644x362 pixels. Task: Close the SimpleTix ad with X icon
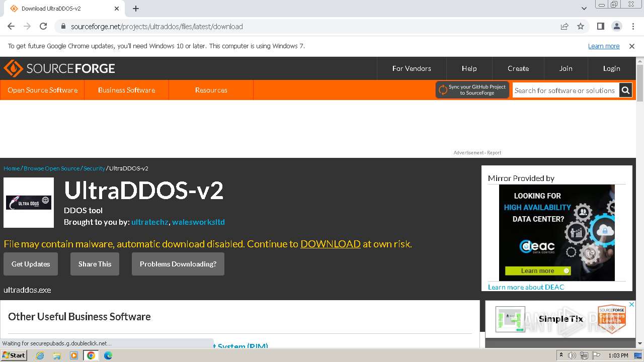[632, 304]
